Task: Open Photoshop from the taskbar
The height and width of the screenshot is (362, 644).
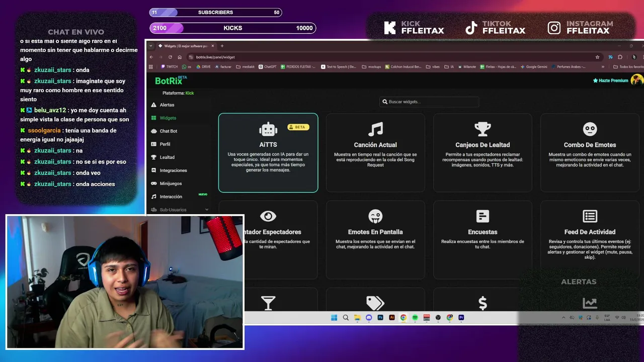Action: pyautogui.click(x=380, y=318)
